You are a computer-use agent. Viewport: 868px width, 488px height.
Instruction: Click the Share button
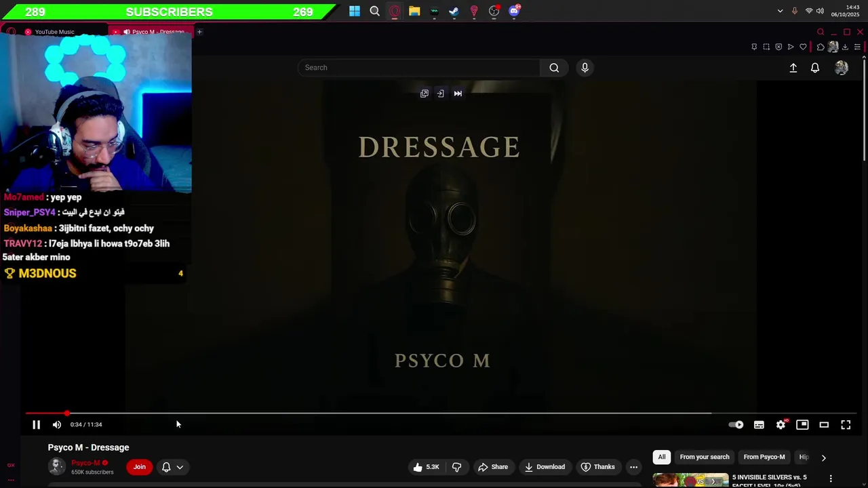coord(493,467)
